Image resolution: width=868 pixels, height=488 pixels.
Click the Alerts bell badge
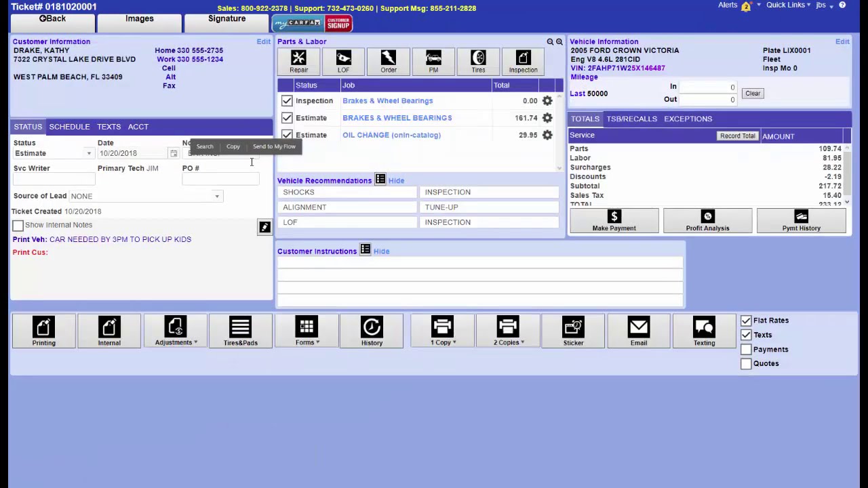[746, 6]
